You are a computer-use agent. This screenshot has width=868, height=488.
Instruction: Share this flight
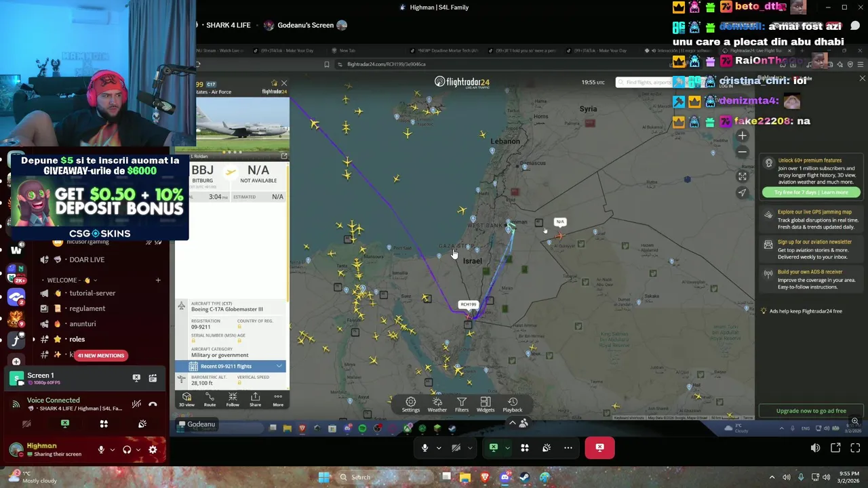[255, 400]
